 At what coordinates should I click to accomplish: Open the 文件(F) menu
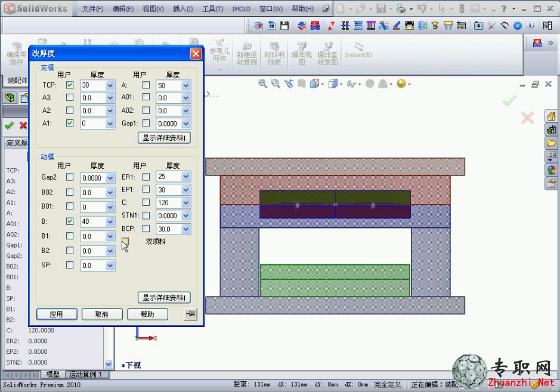(x=92, y=8)
